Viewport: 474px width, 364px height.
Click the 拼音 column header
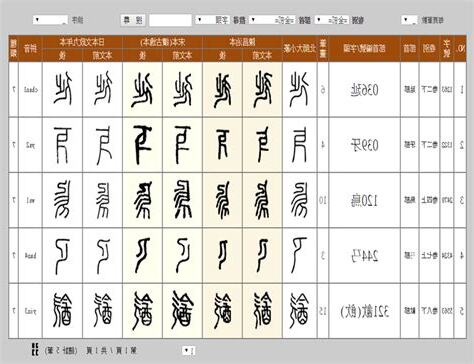[30, 49]
